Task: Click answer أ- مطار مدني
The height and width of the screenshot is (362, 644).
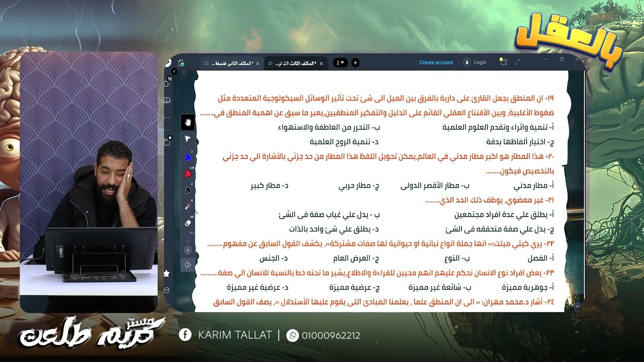Action: click(x=534, y=186)
